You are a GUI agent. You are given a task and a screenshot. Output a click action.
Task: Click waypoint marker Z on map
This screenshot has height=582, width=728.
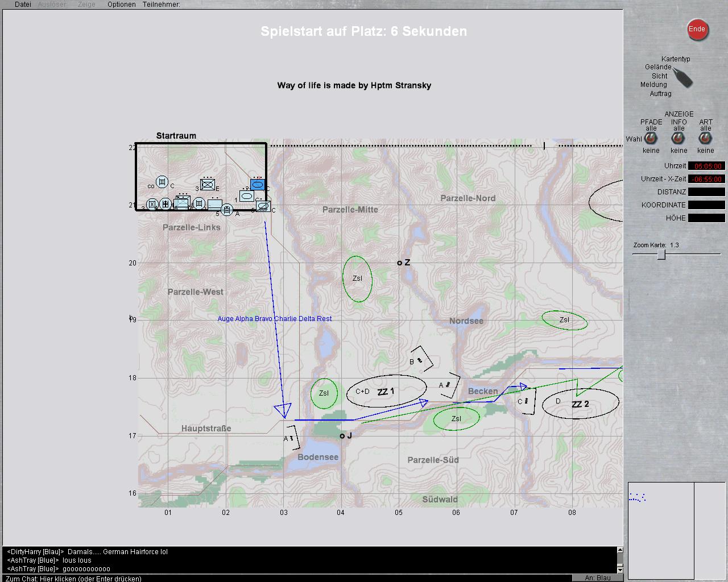pos(399,263)
